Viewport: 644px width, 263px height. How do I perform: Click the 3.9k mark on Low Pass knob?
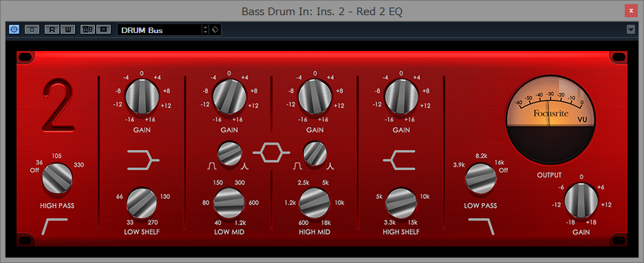[x=458, y=165]
